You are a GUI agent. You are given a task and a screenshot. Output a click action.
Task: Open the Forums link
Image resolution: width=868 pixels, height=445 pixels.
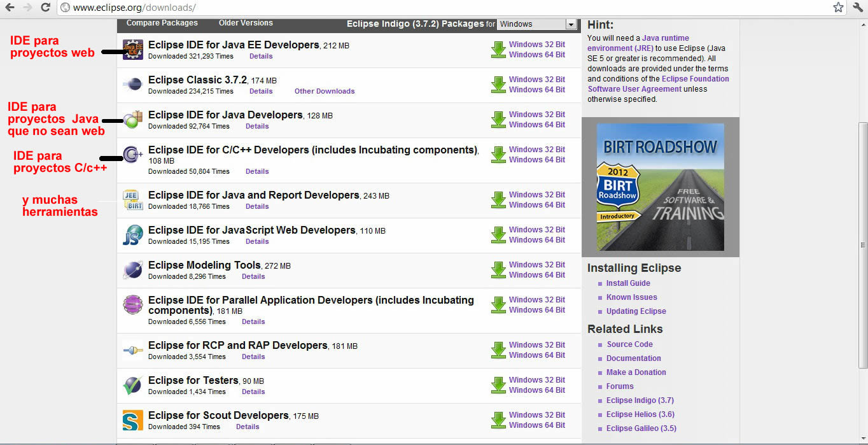[620, 386]
